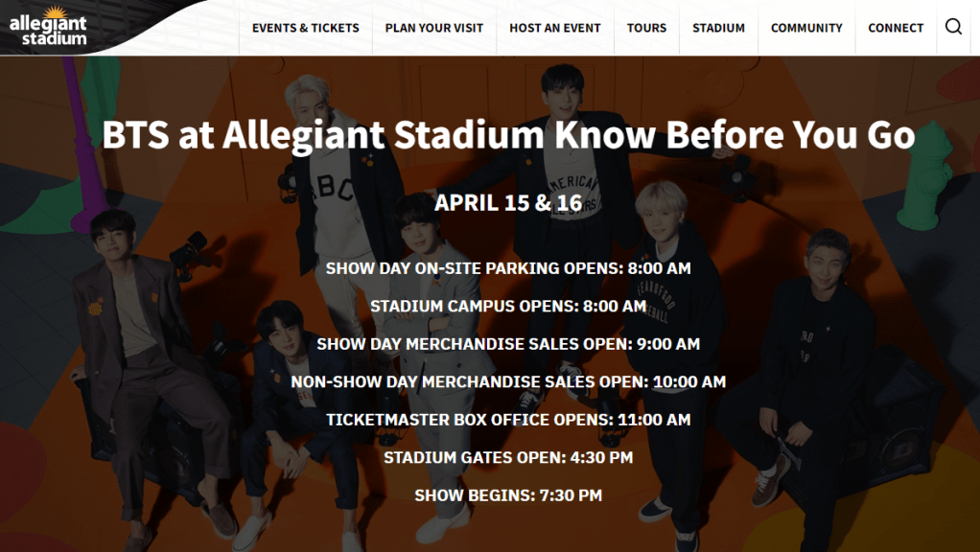This screenshot has height=552, width=980.
Task: Click Non-Show Day Merchandise Sales line
Action: pyautogui.click(x=508, y=381)
